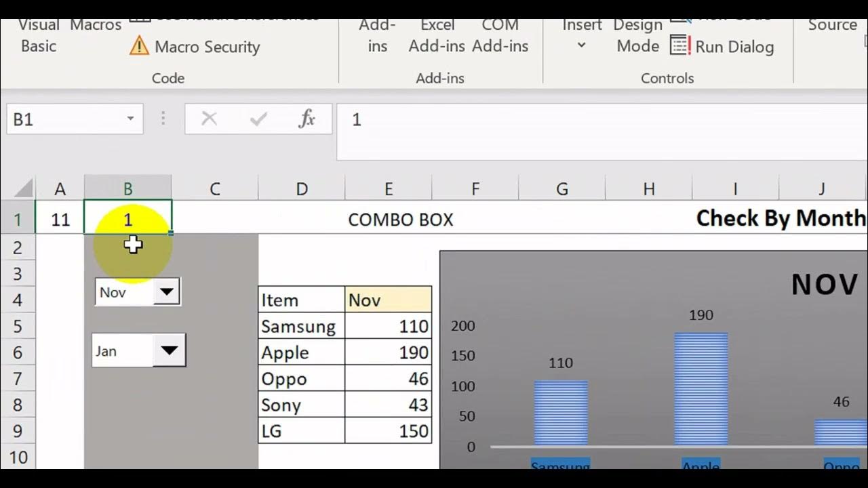
Task: Select the Sony cell
Action: coord(302,405)
